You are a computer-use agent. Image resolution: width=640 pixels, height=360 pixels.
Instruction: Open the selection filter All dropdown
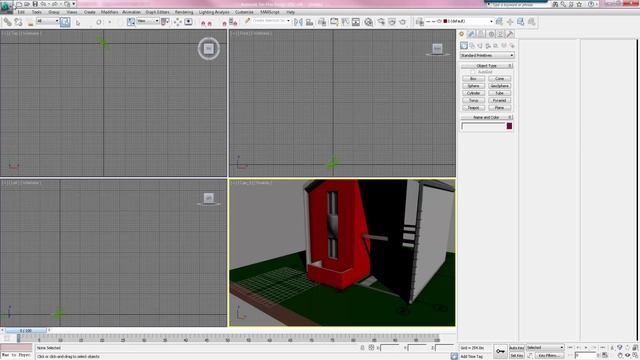48,21
